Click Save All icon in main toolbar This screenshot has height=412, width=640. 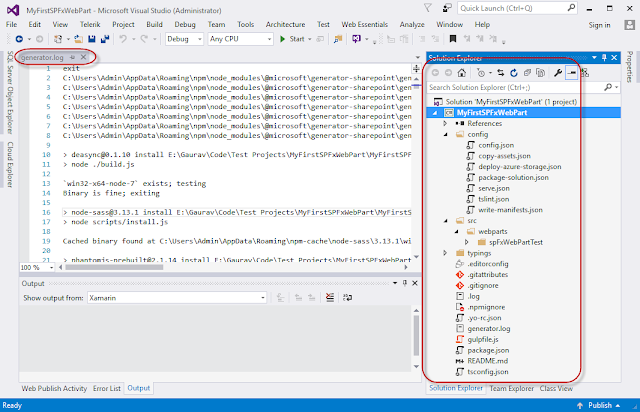pyautogui.click(x=105, y=39)
